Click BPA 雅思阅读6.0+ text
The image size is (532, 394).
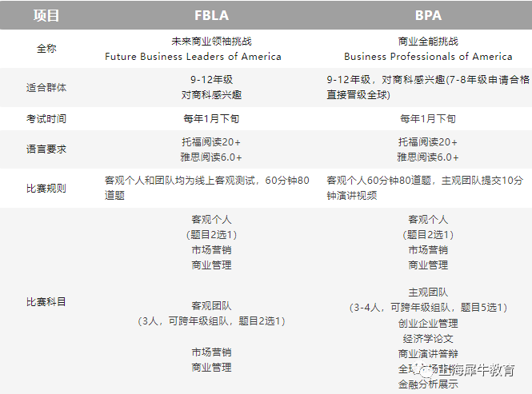[428, 157]
